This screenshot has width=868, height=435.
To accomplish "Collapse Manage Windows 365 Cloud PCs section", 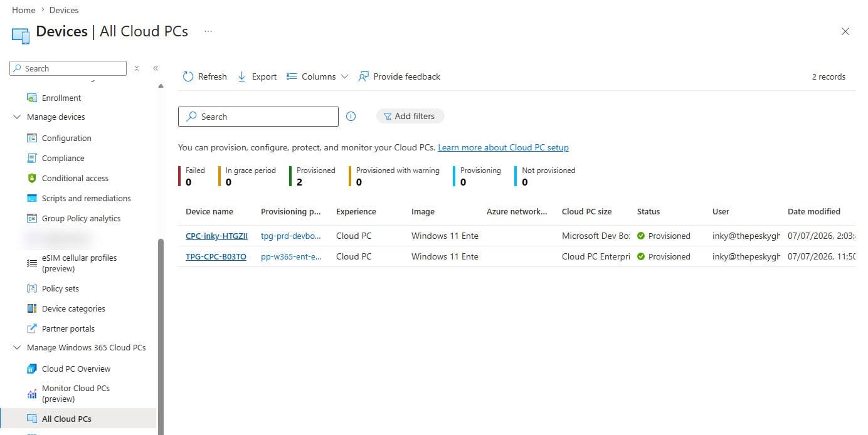I will point(17,347).
